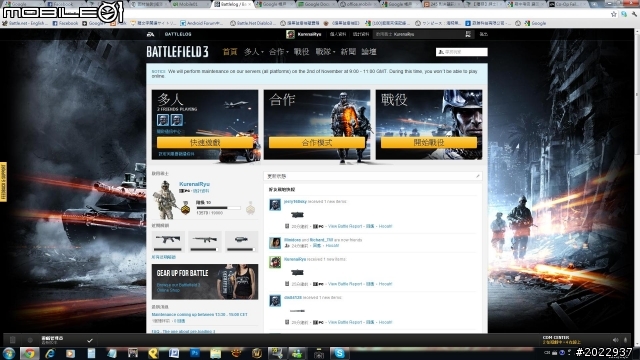Click the 開始戰役 start campaign button
640x360 pixels.
point(429,142)
